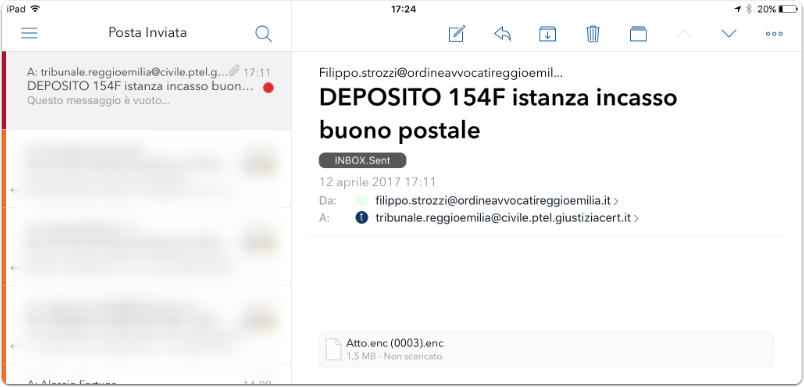Click the sender header Filippo.strozzi@ordineavvocatireggioemil...

pos(440,73)
